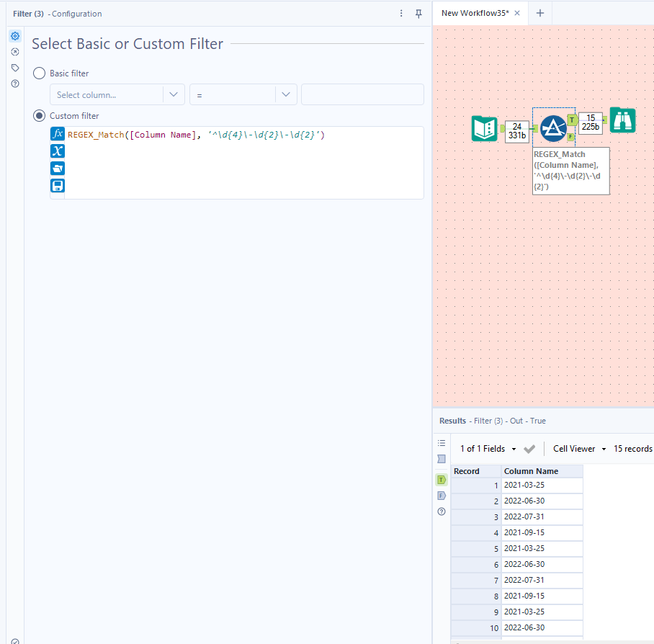Click the save expression disk icon
654x644 pixels.
point(58,185)
